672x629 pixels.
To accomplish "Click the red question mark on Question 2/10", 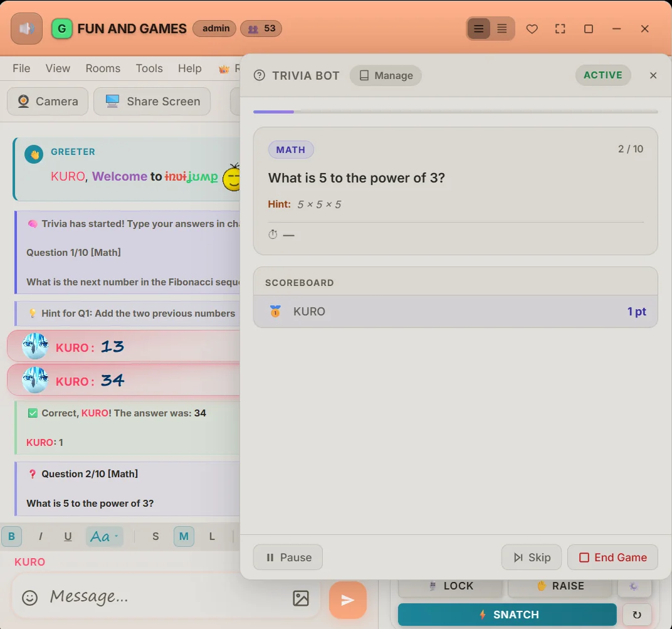I will pyautogui.click(x=32, y=473).
